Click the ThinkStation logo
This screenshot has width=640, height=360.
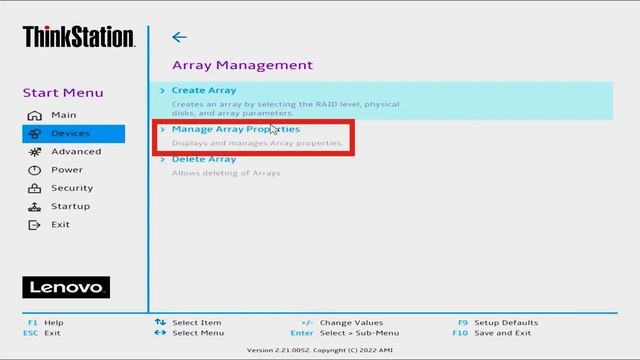point(79,37)
